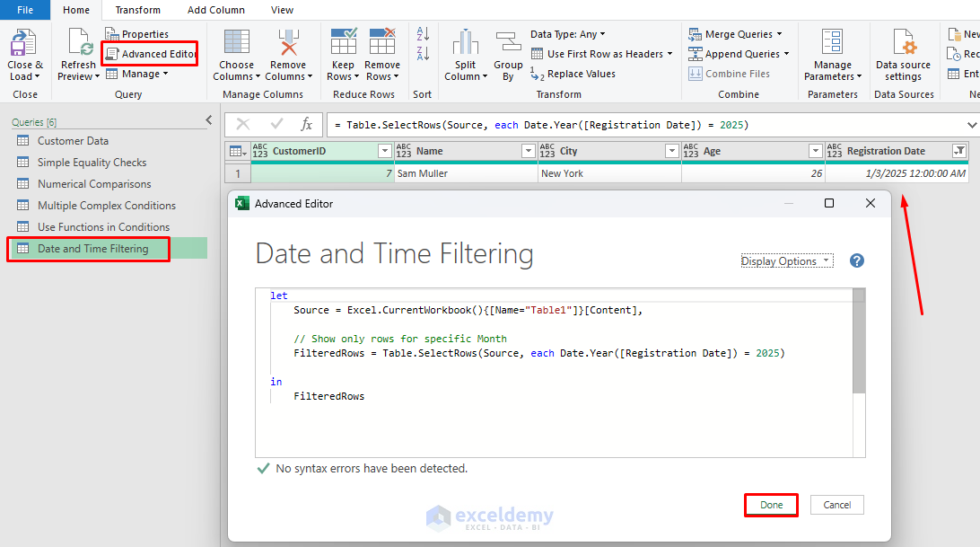This screenshot has width=980, height=547.
Task: Click the New York cell
Action: (609, 173)
